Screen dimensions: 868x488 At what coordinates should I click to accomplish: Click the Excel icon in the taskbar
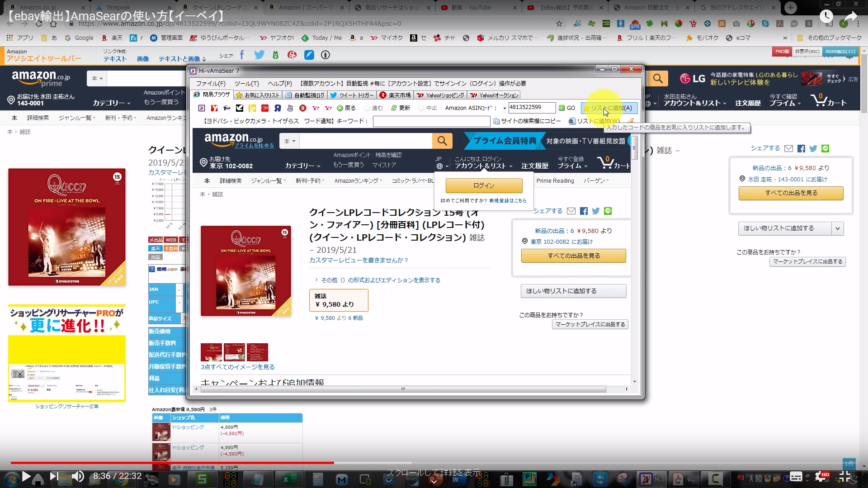[x=286, y=479]
